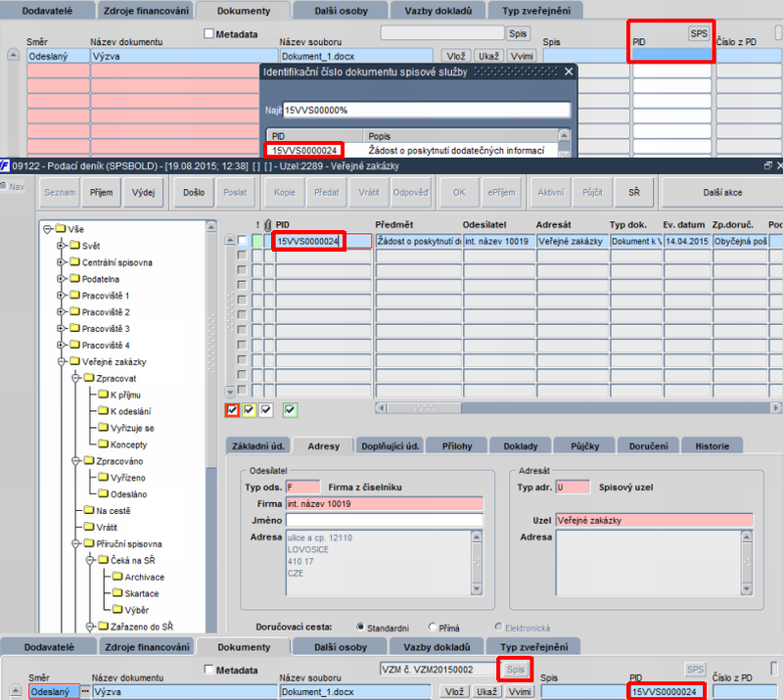Toggle the yellow filter checkbox below table
Viewport: 783px width, 700px height.
click(x=249, y=410)
